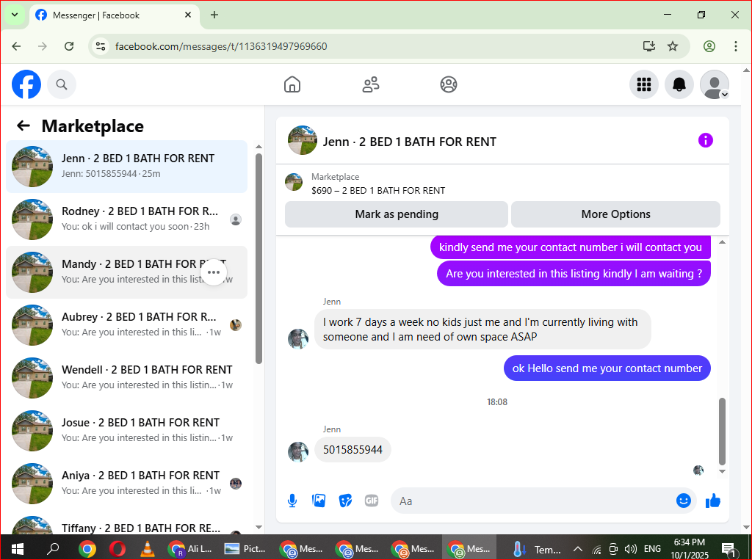Open VLC from the taskbar

[x=147, y=548]
